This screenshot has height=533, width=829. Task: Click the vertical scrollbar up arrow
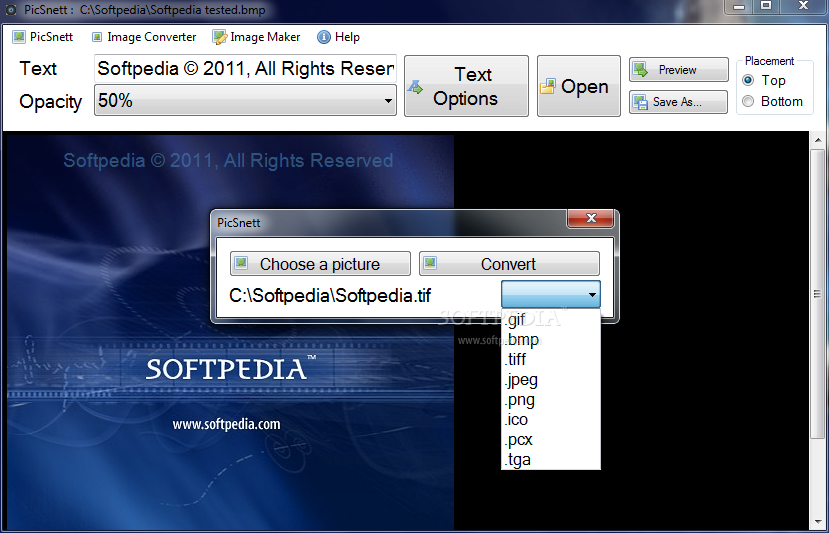818,140
